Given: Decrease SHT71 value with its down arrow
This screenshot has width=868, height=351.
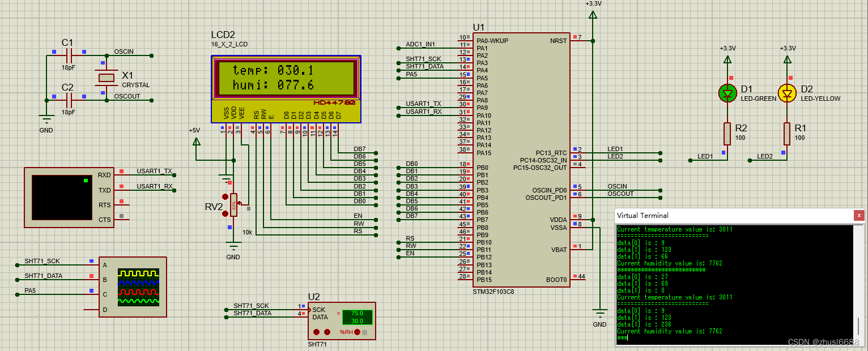Looking at the screenshot, I should 316,332.
